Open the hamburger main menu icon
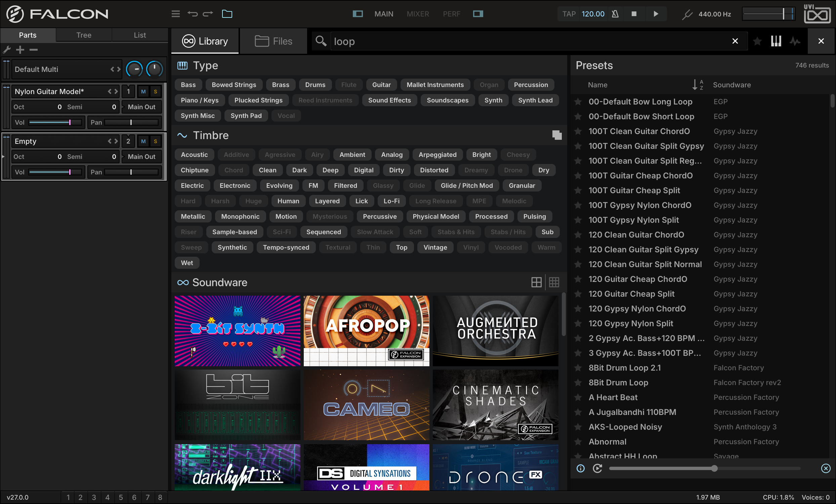 (x=175, y=14)
